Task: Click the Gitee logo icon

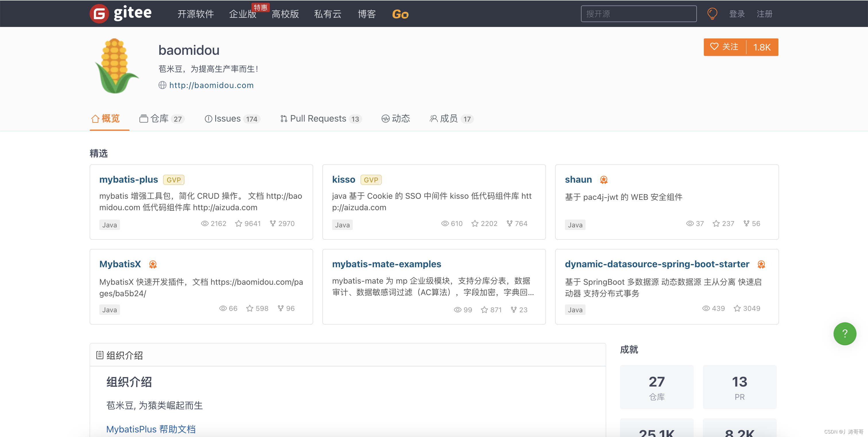Action: (x=99, y=14)
